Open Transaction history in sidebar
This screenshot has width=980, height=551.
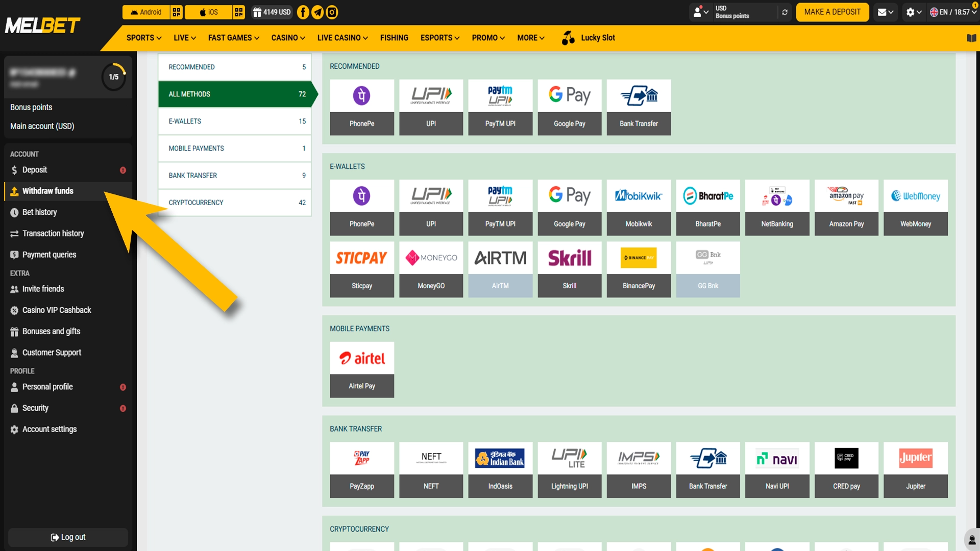(53, 234)
